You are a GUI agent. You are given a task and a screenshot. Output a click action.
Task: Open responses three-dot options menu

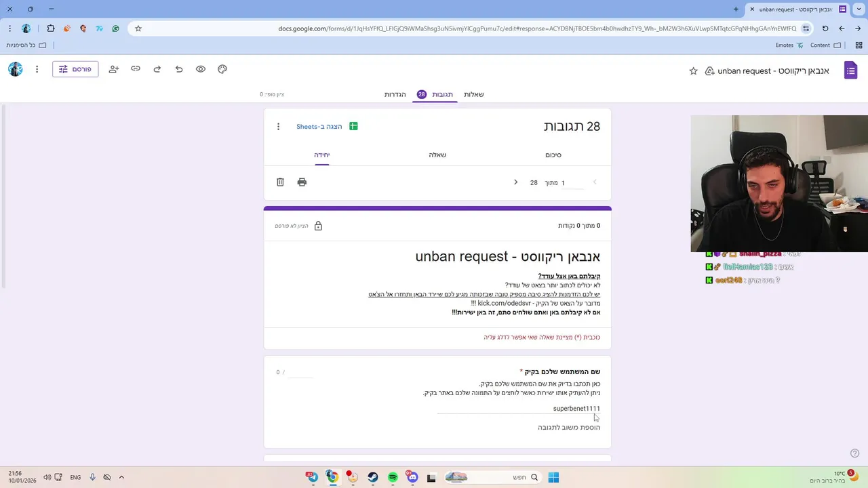tap(278, 127)
